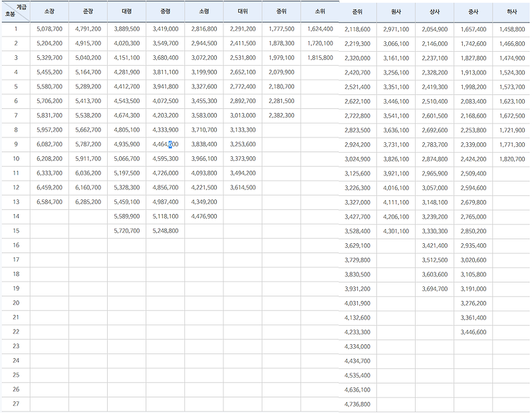Click the value 4,476,900 in row 14

tap(204, 217)
